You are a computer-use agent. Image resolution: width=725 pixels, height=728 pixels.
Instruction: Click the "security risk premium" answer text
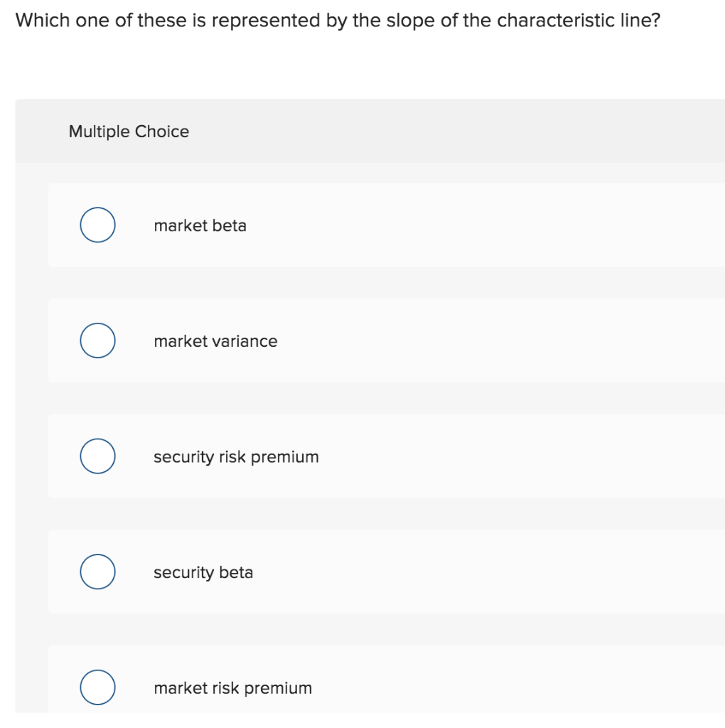(x=236, y=457)
